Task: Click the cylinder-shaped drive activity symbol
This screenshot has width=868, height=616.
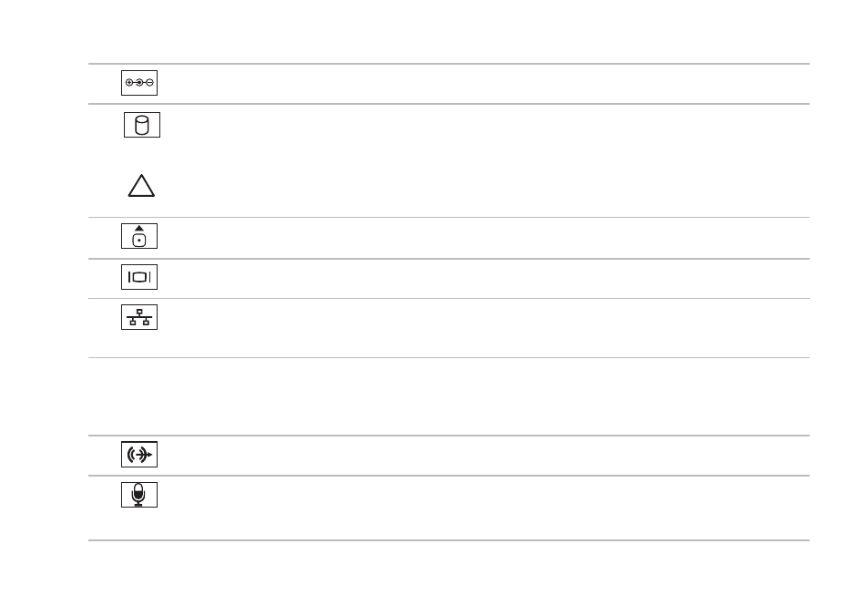Action: (x=142, y=125)
